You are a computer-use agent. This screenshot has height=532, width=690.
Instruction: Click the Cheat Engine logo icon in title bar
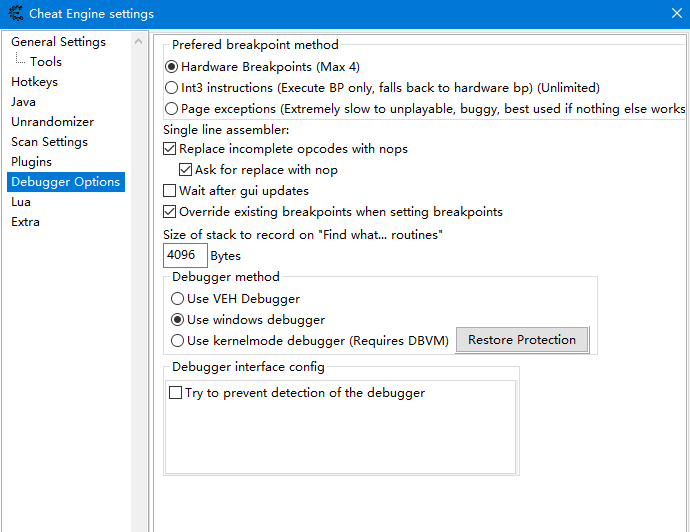point(13,14)
